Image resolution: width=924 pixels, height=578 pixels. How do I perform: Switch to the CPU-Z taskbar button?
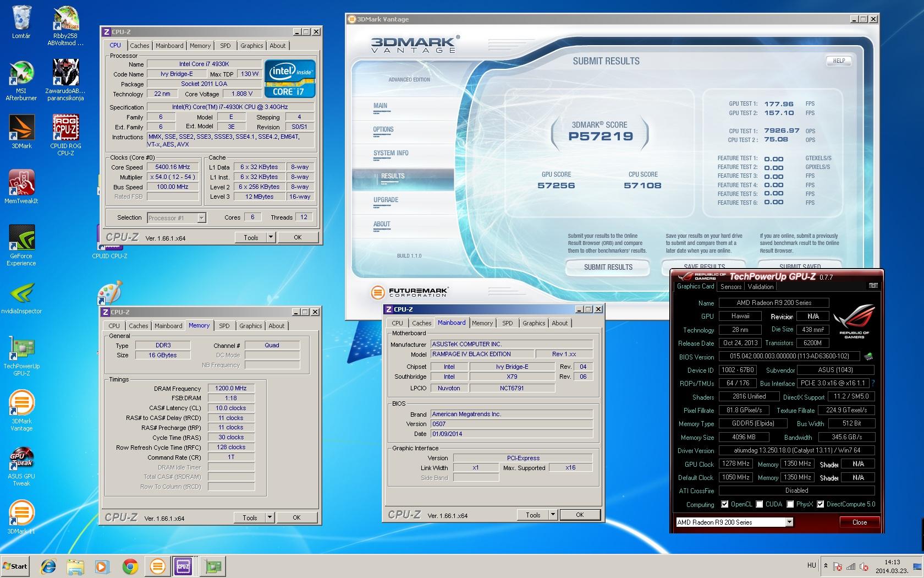coord(183,566)
